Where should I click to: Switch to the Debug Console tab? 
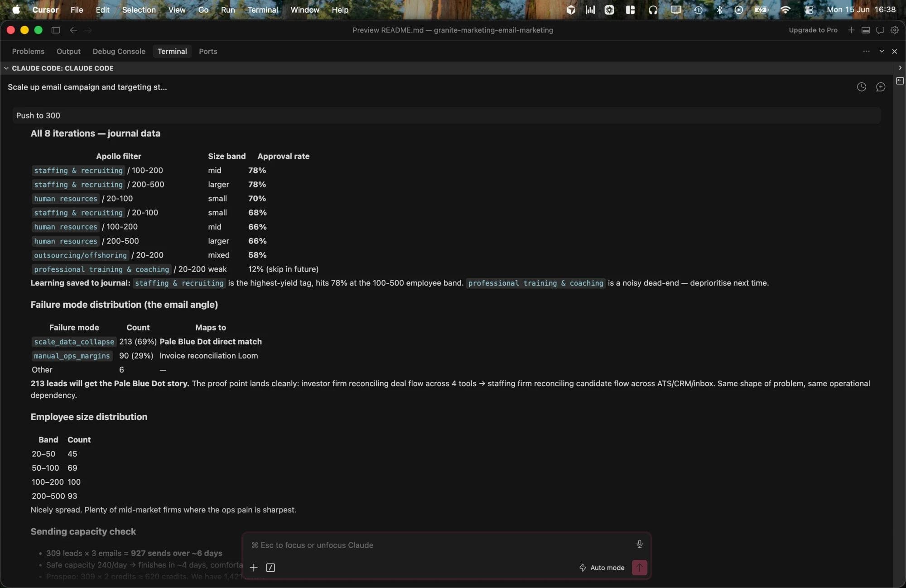119,51
